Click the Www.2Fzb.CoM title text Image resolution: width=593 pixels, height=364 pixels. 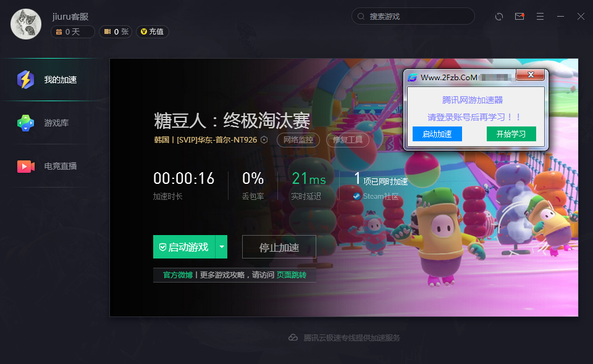[x=449, y=77]
